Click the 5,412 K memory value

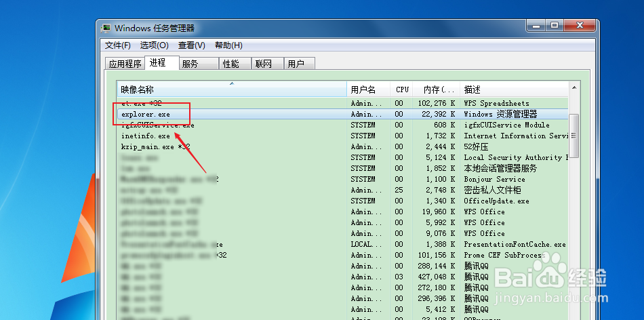tap(441, 309)
